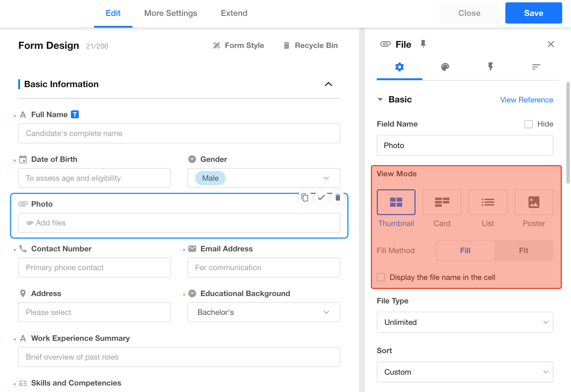Viewport: 571px width, 392px height.
Task: Choose the List view mode
Action: [488, 202]
